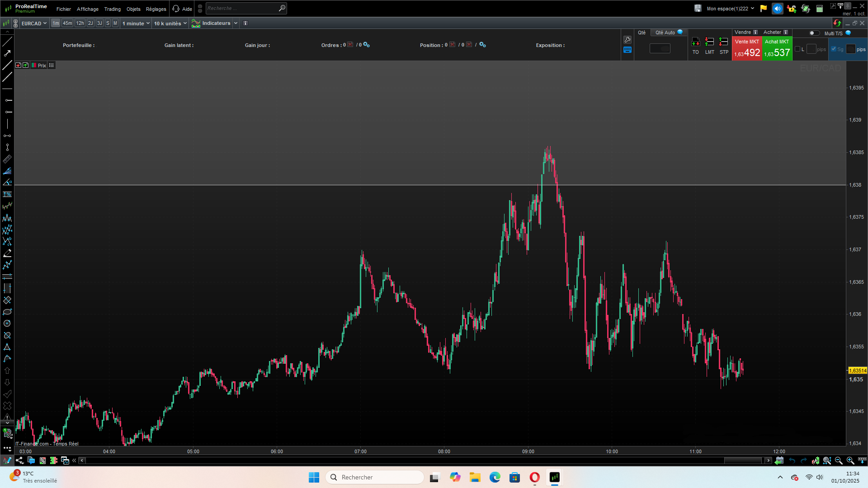Click the yellow flag alerts icon

tap(764, 9)
